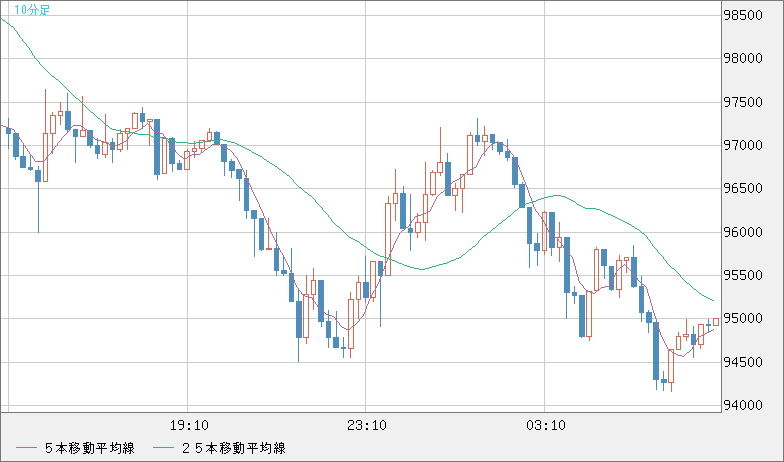The width and height of the screenshot is (784, 462).
Task: Click the 95500 price axis label
Action: [x=744, y=276]
